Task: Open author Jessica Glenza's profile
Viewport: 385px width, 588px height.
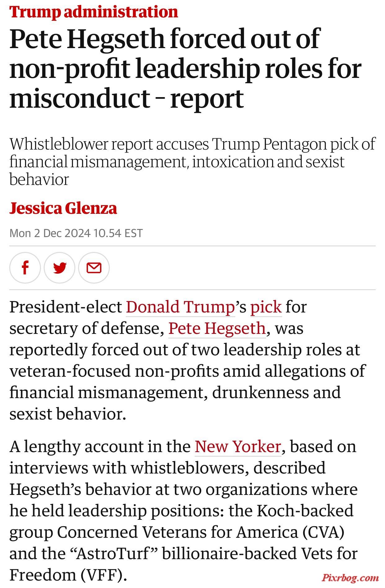Action: [x=63, y=208]
